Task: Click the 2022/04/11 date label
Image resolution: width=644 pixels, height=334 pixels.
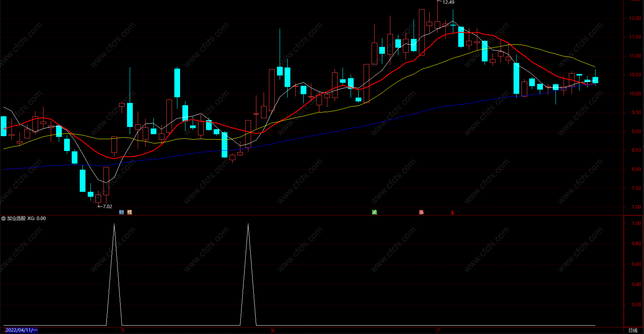Action: coord(21,330)
